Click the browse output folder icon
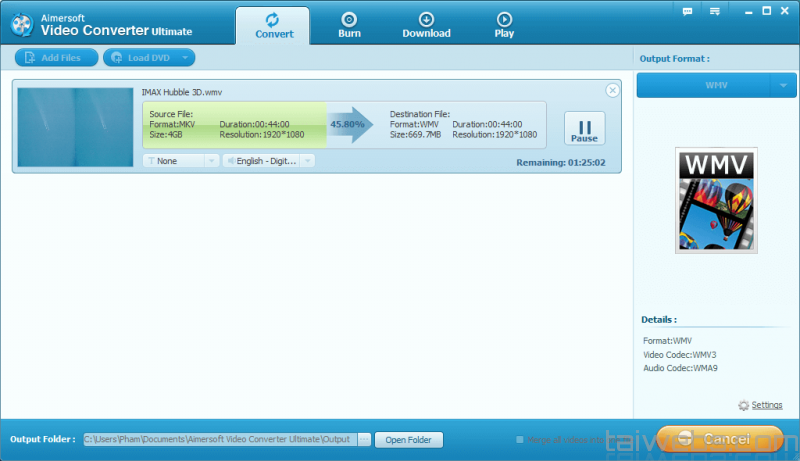The height and width of the screenshot is (461, 800). pyautogui.click(x=364, y=440)
